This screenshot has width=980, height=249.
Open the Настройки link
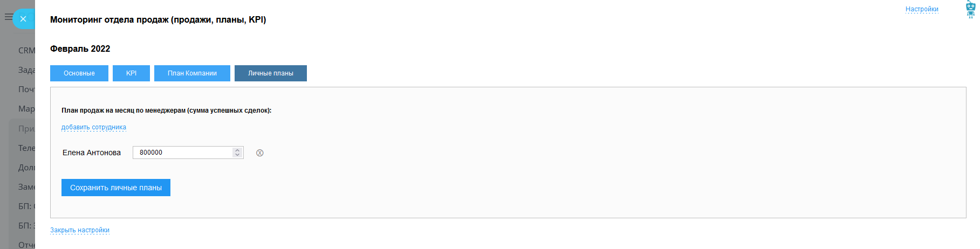(922, 9)
